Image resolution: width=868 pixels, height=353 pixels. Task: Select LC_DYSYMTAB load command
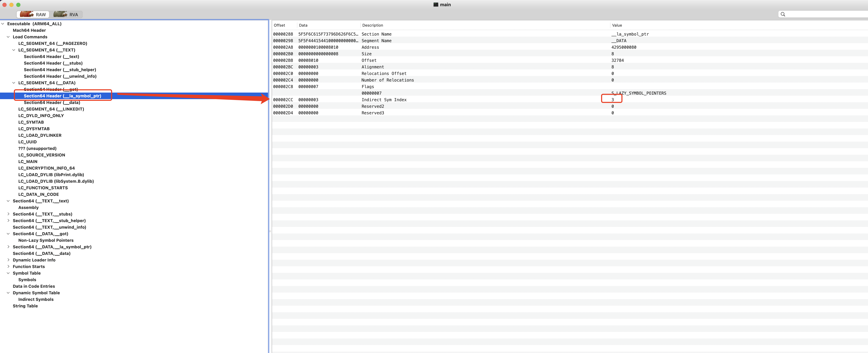pyautogui.click(x=34, y=129)
